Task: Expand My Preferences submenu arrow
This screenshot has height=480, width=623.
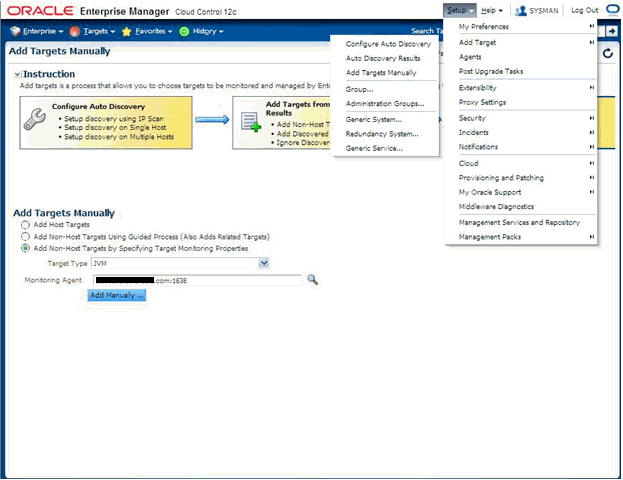Action: [x=592, y=26]
